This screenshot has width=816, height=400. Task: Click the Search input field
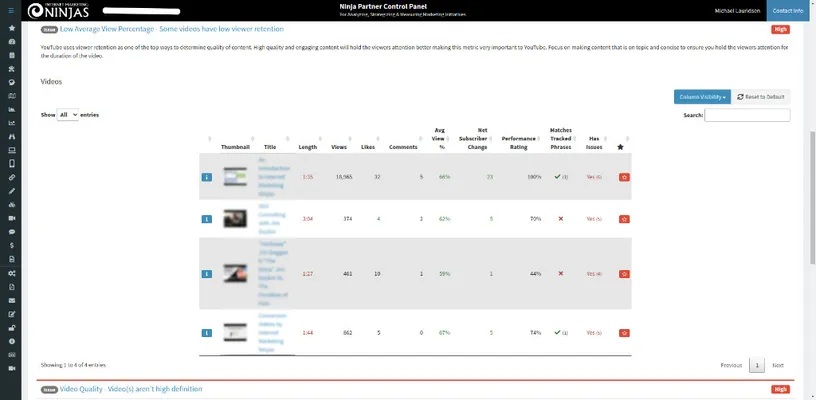[747, 115]
